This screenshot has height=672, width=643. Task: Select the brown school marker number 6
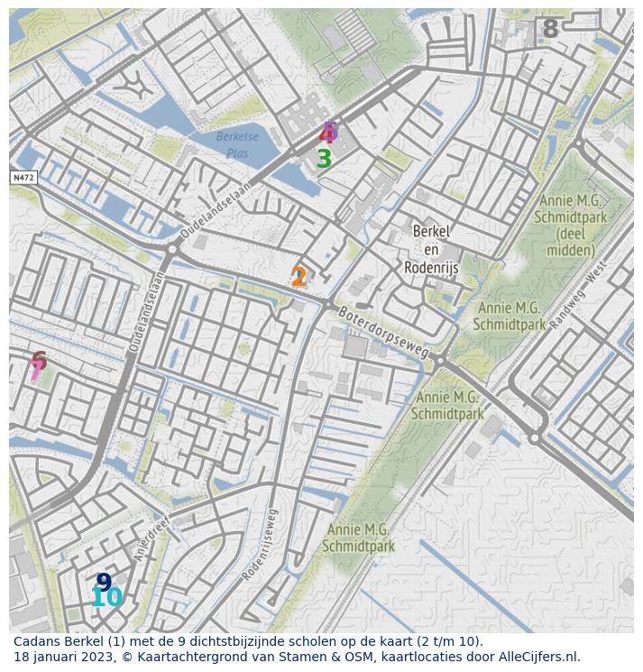tap(39, 360)
